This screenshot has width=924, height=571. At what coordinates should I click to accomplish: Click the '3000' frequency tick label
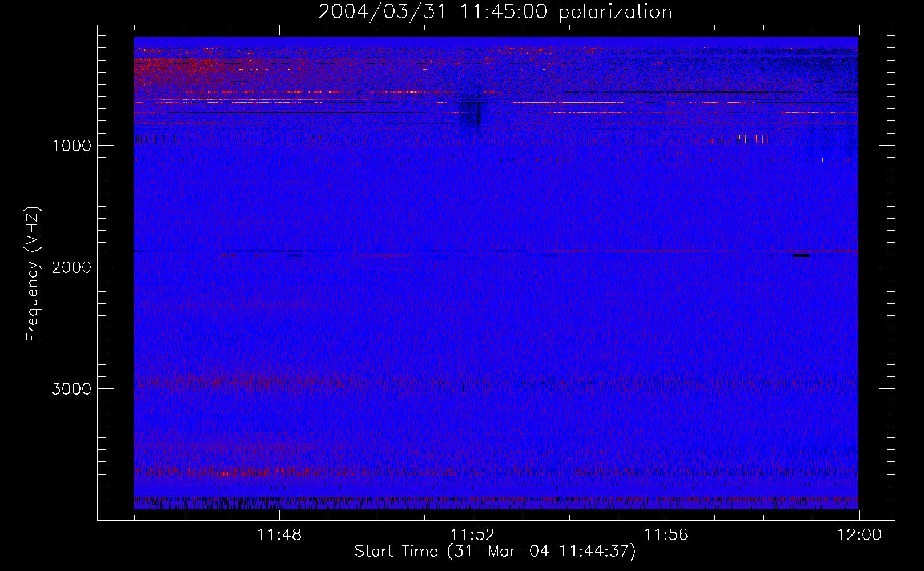[71, 388]
